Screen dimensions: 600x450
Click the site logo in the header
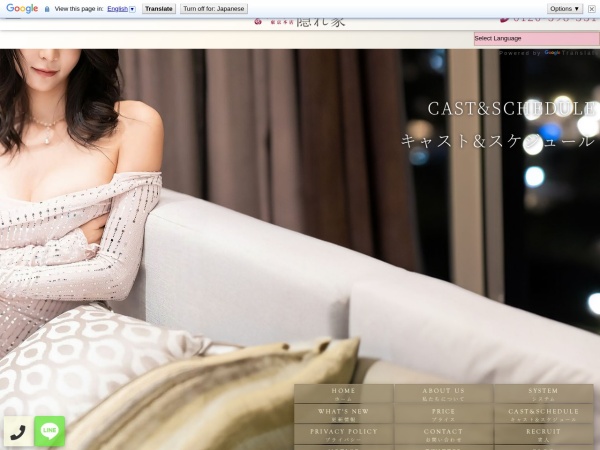[300, 22]
